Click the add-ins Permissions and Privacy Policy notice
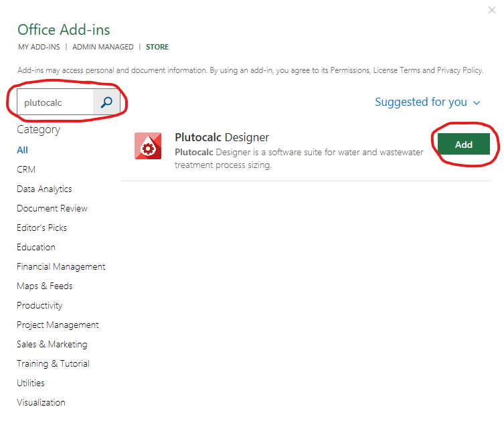The height and width of the screenshot is (431, 504). tap(251, 70)
